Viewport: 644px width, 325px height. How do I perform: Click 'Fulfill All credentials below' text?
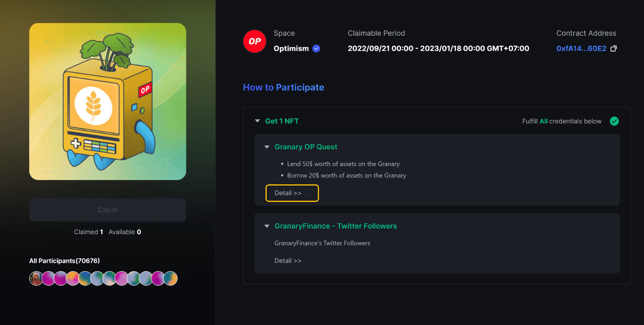[x=562, y=121]
